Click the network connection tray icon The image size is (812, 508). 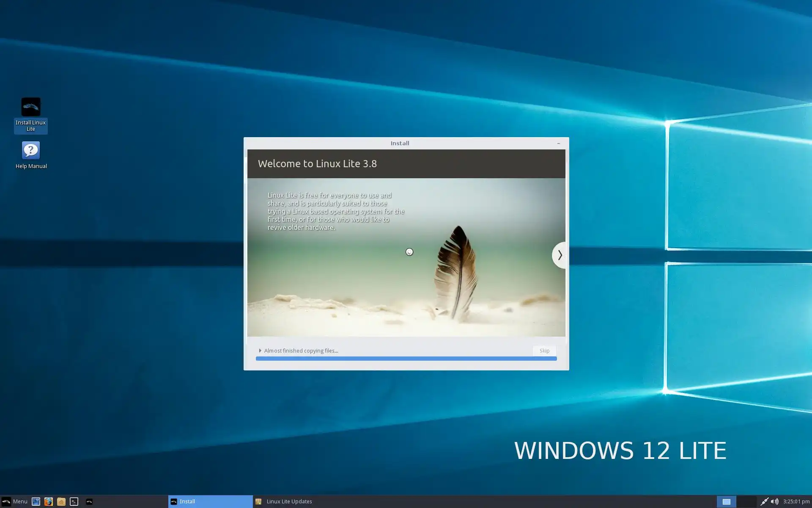coord(764,502)
